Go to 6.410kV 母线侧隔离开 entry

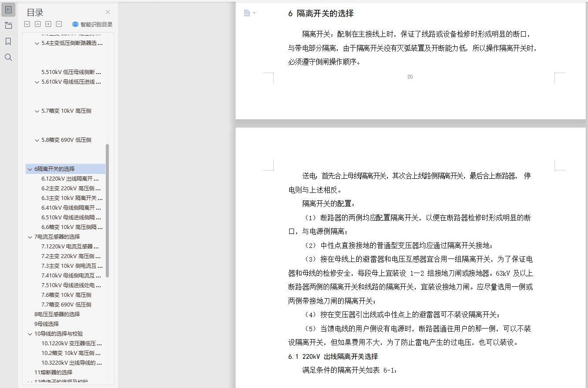coord(71,208)
